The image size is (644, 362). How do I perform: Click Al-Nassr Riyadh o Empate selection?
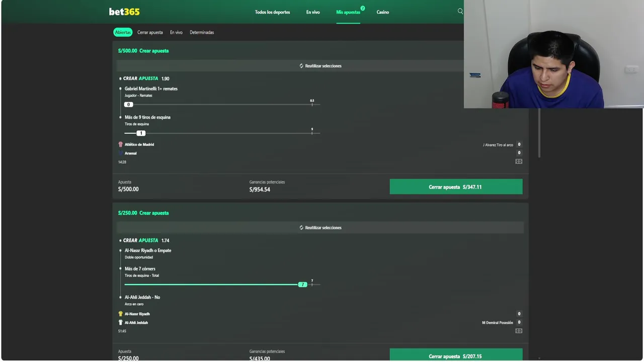tap(148, 250)
